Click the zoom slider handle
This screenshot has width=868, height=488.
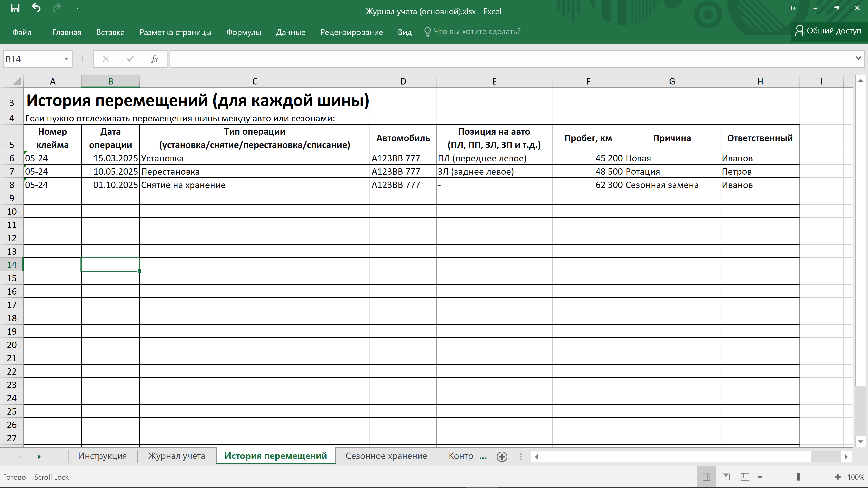[x=798, y=477]
